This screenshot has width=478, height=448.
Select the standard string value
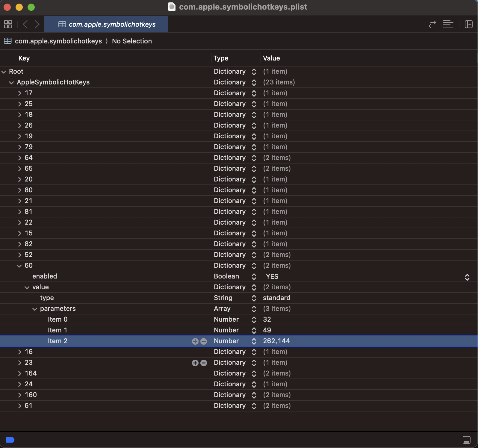coord(276,298)
